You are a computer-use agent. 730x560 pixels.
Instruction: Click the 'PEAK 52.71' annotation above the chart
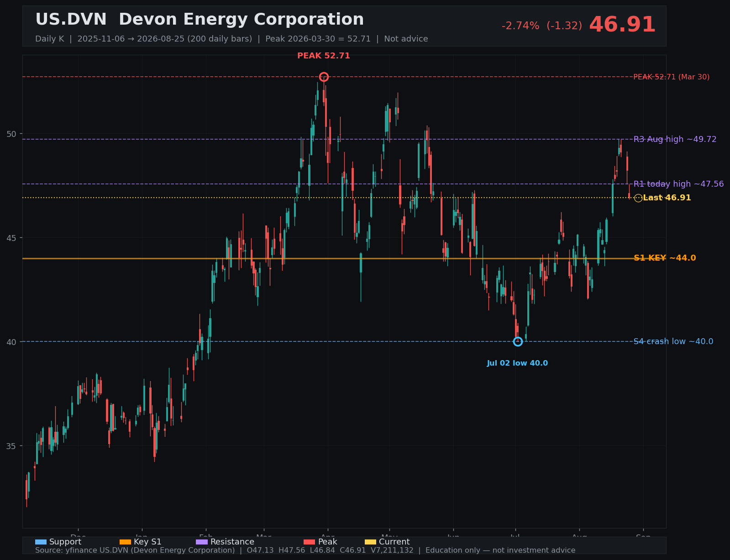pyautogui.click(x=324, y=56)
